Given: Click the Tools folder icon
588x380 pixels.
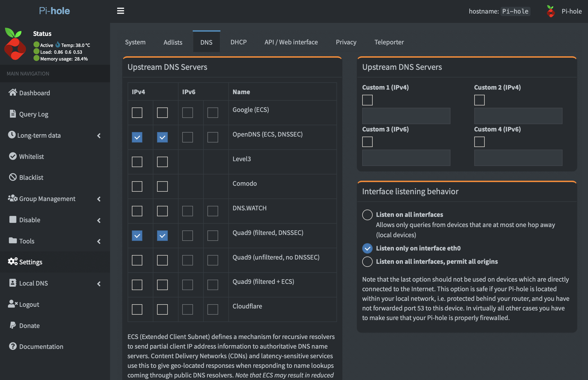Looking at the screenshot, I should click(13, 240).
